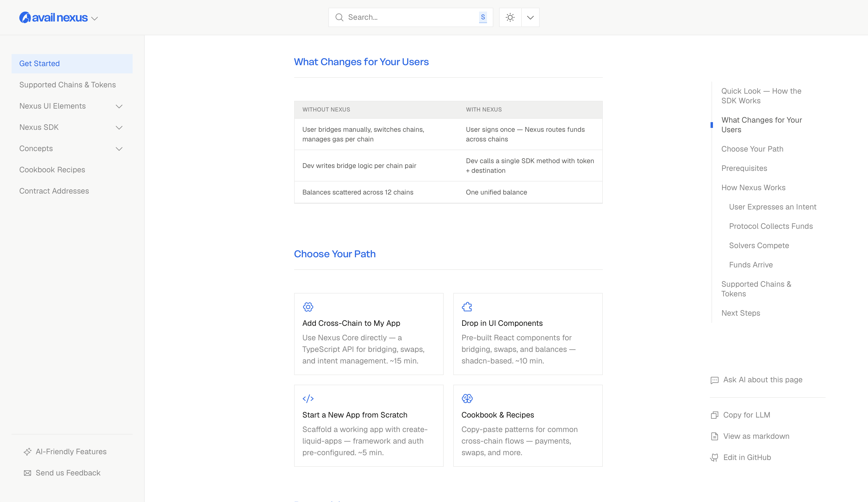Expand the Nexus SDK chevron
This screenshot has width=868, height=502.
tap(119, 128)
